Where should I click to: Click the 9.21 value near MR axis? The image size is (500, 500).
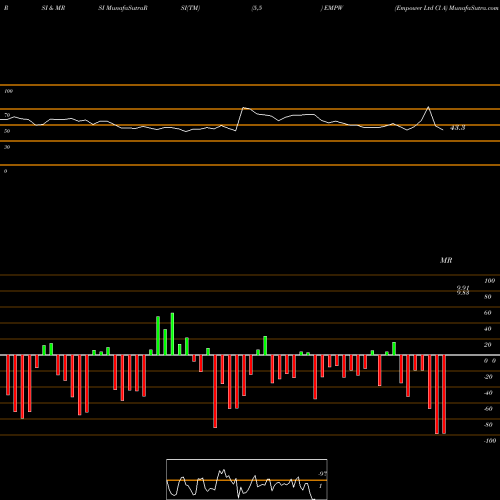(x=463, y=288)
